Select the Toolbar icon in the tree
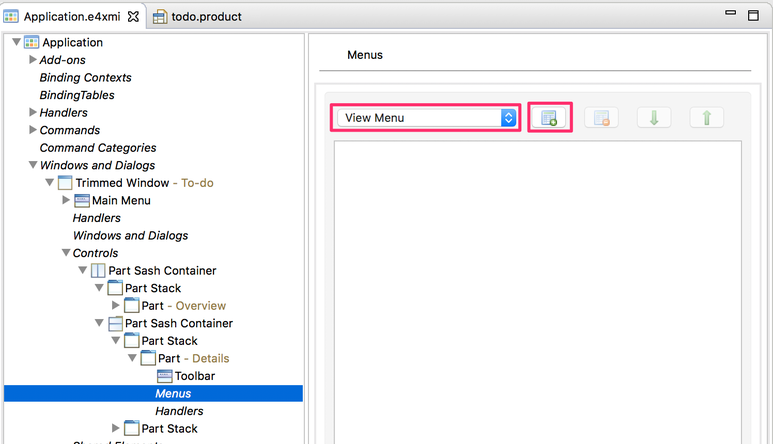This screenshot has height=444, width=773. click(165, 376)
